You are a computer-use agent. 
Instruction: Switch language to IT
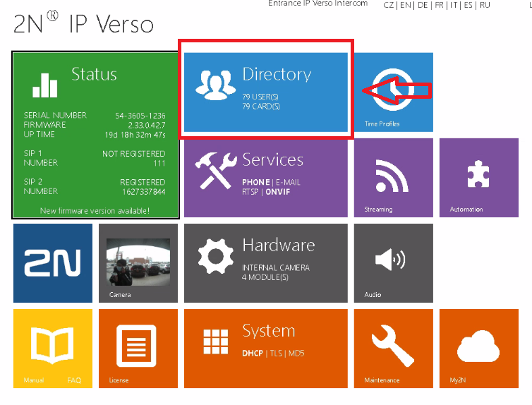(454, 5)
